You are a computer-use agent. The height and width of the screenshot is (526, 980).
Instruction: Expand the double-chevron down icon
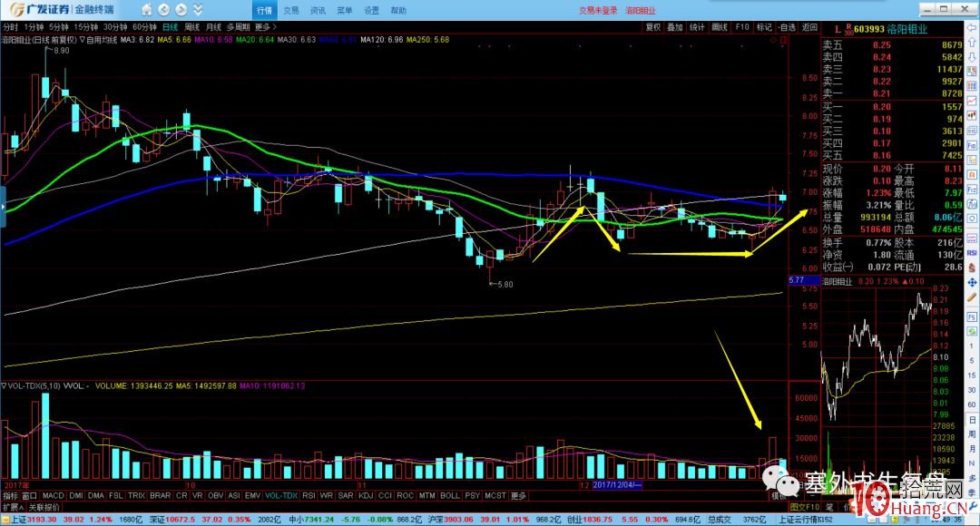(x=198, y=10)
